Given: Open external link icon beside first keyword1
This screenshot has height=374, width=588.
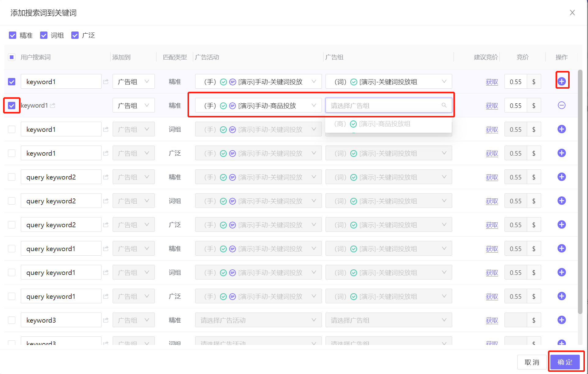Looking at the screenshot, I should [x=106, y=82].
